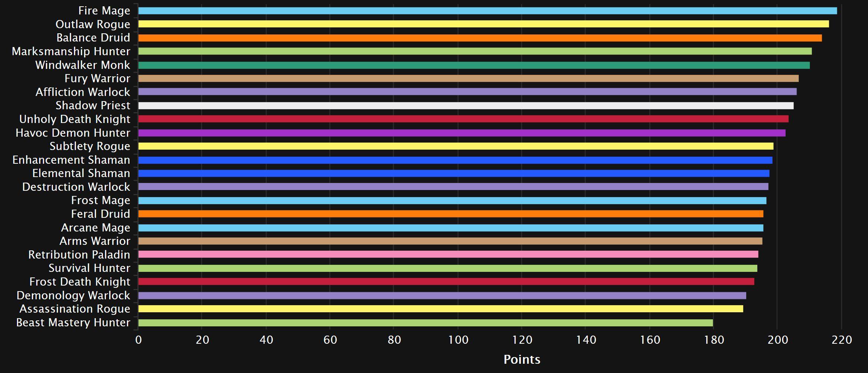Click the '100' axis tick label
The image size is (868, 373).
(458, 340)
